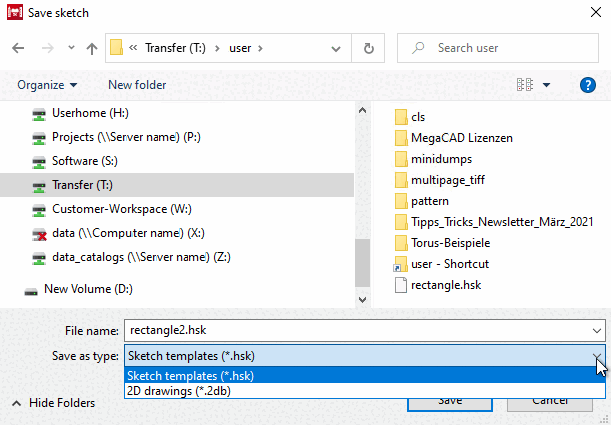Refresh the user folder listing
This screenshot has height=425, width=611.
[368, 48]
